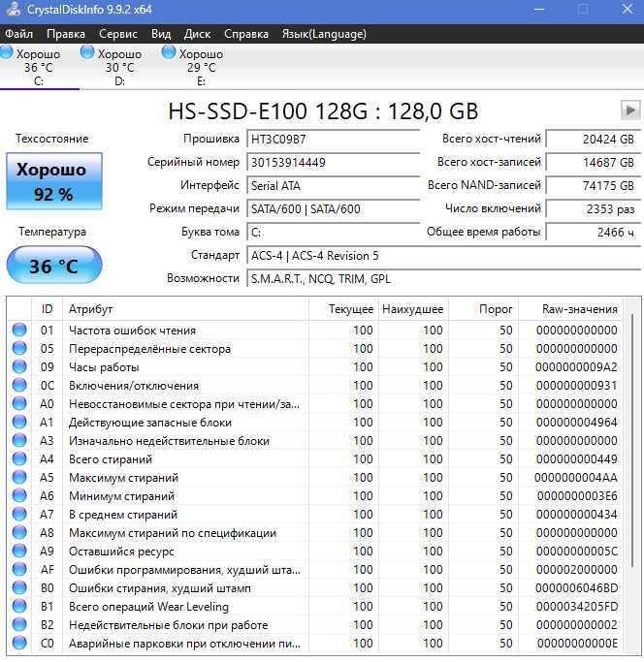Click status icon of A1 Действующие запасные блоки
Image resolution: width=644 pixels, height=662 pixels.
tap(19, 423)
